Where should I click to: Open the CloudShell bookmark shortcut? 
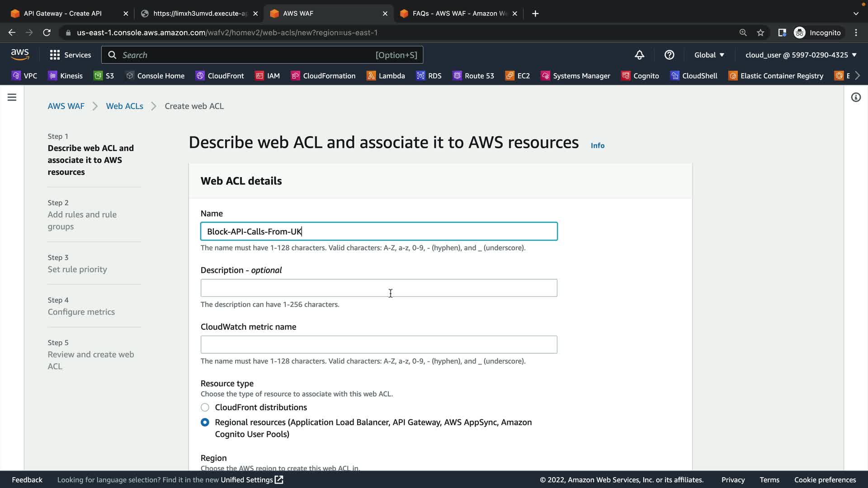pyautogui.click(x=694, y=76)
